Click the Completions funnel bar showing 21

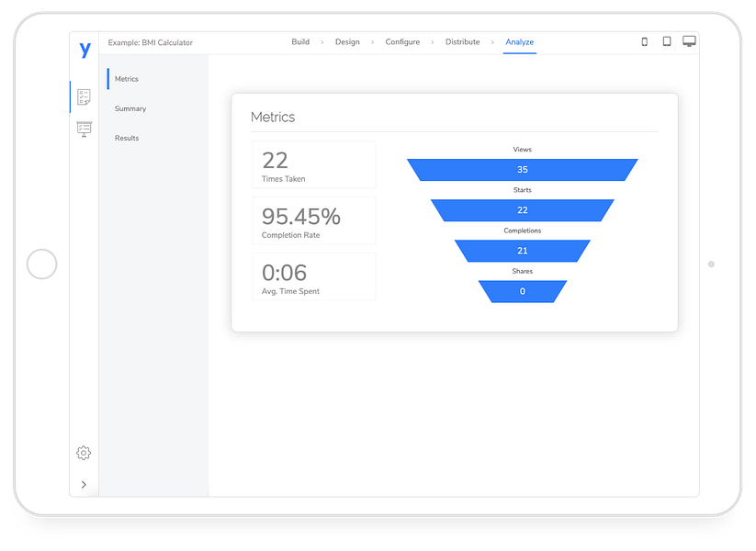(x=522, y=251)
